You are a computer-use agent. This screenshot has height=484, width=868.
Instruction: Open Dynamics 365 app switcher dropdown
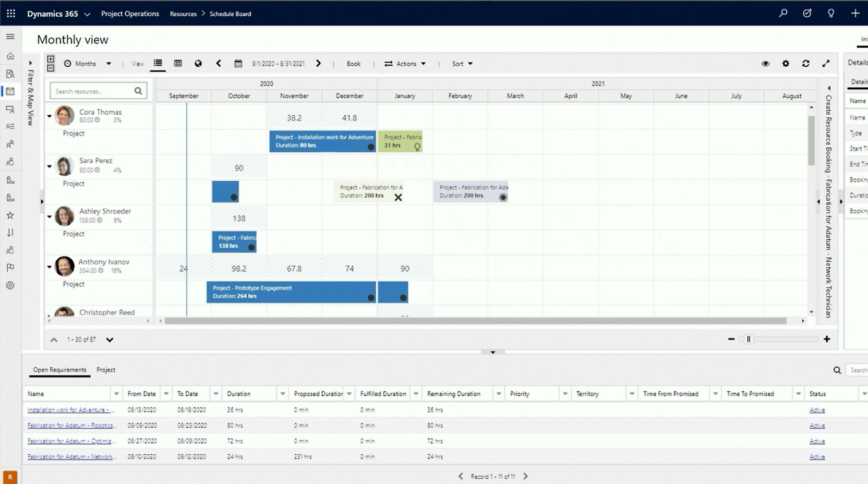[87, 14]
